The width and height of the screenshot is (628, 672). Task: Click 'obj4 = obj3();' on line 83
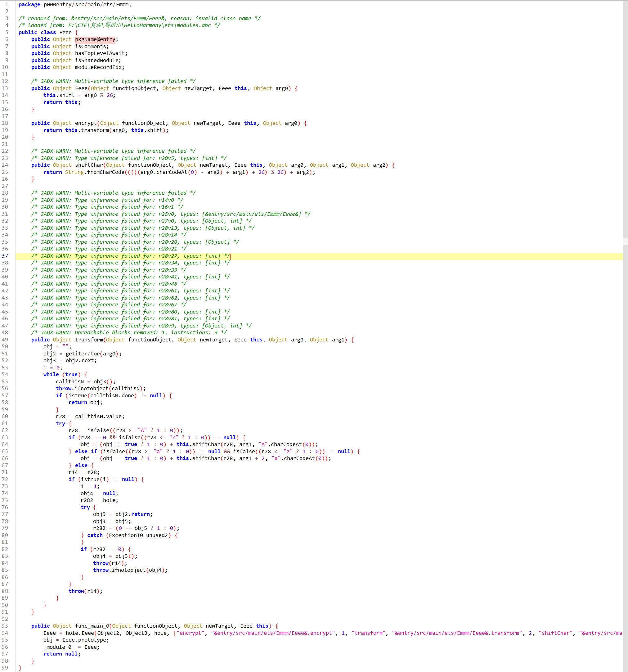115,556
